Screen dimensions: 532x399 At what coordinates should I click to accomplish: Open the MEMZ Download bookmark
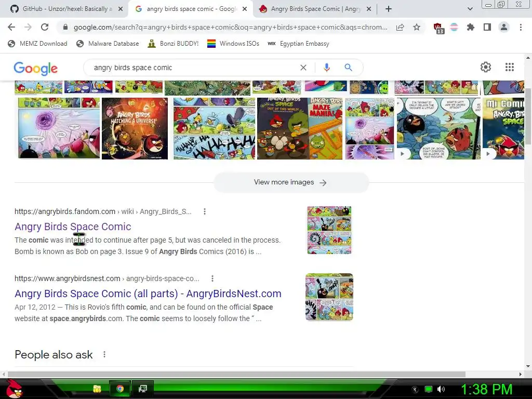point(37,44)
